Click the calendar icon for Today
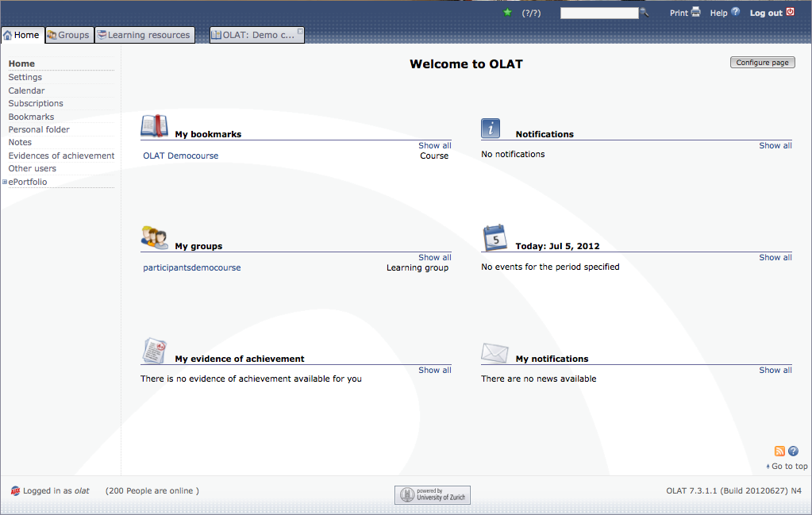812x515 pixels. click(495, 237)
